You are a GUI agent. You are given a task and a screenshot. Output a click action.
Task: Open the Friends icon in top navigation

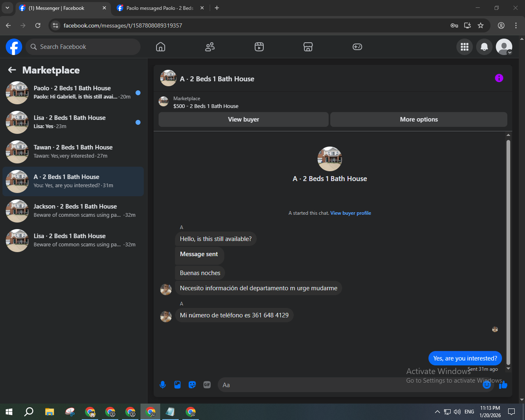[x=210, y=47]
